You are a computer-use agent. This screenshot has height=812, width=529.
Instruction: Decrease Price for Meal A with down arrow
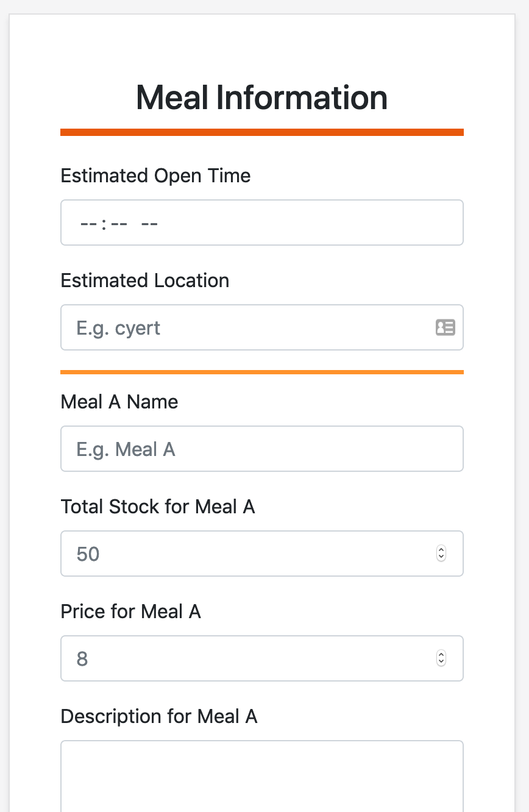[442, 662]
